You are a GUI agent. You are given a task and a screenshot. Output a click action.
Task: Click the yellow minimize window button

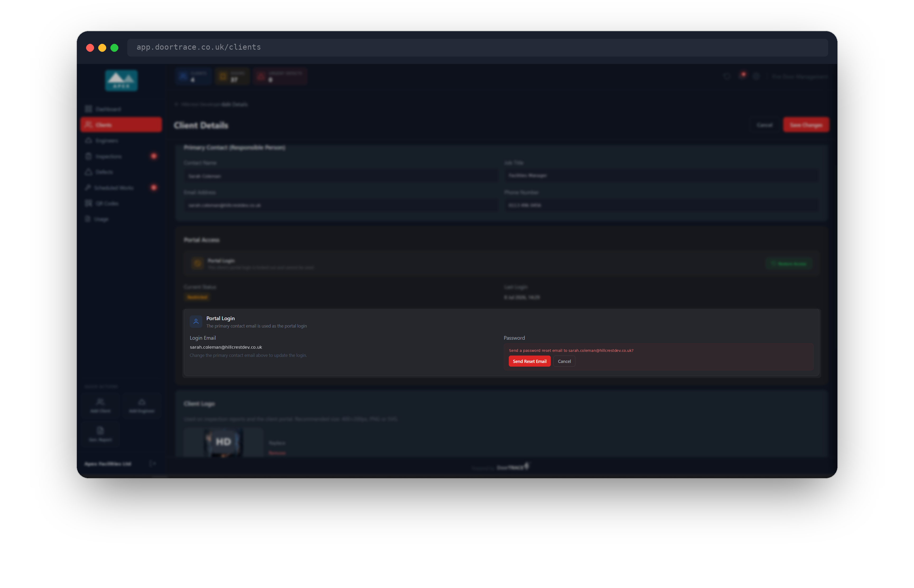(102, 48)
